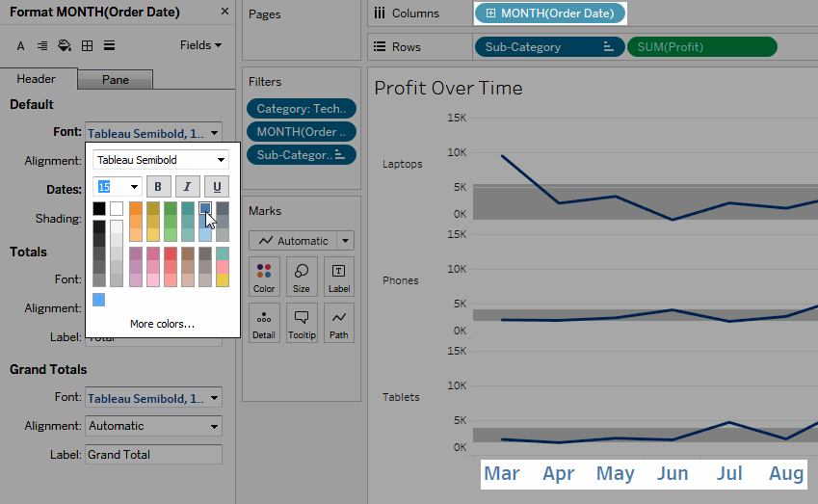
Task: Close the Format MONTH(Order Date) pane
Action: 224,12
